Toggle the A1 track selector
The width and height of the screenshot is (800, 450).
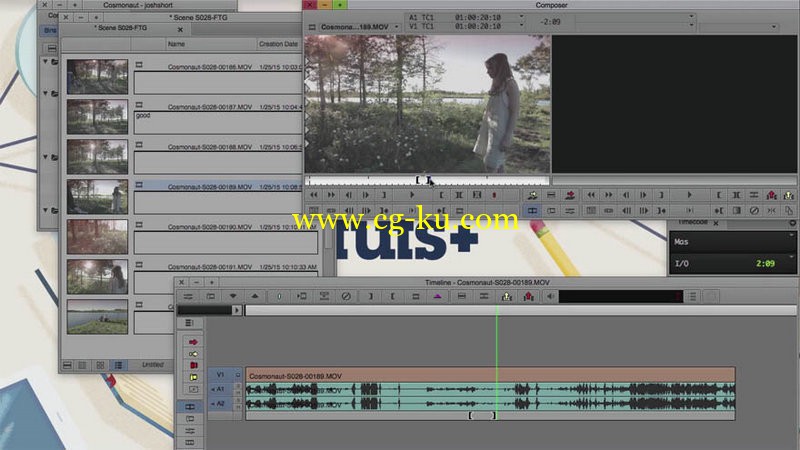[220, 389]
